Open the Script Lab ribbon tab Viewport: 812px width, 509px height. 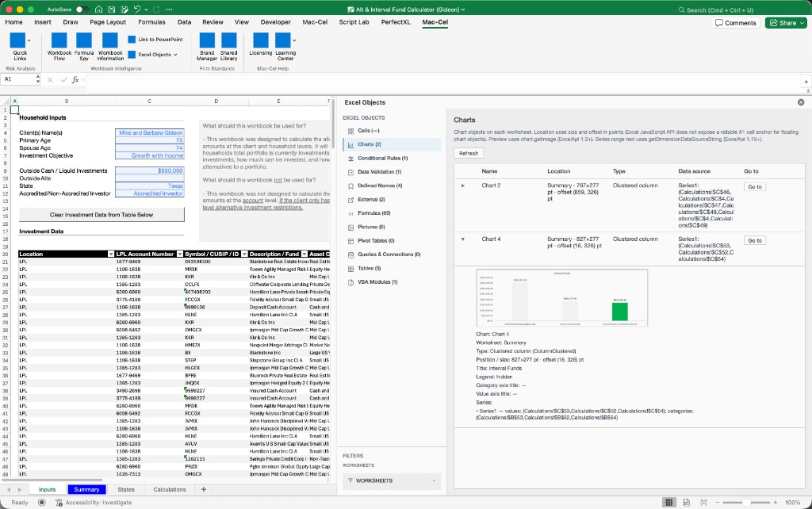point(354,22)
